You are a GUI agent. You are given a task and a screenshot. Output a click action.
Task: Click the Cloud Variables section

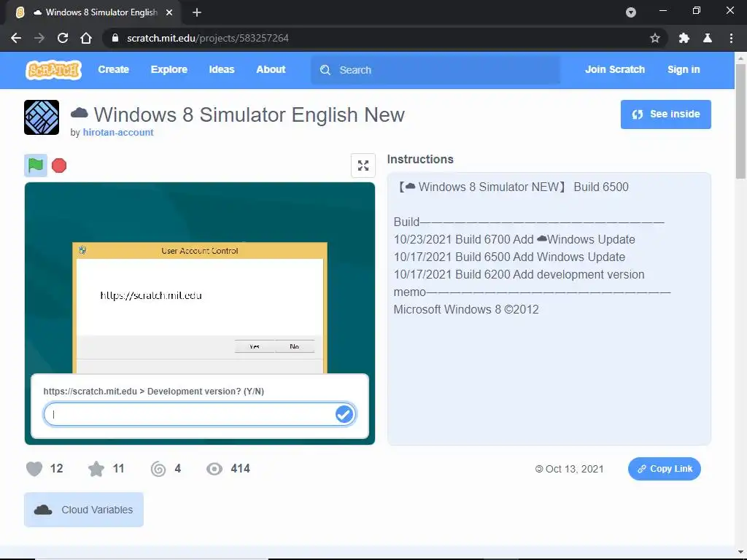tap(84, 510)
